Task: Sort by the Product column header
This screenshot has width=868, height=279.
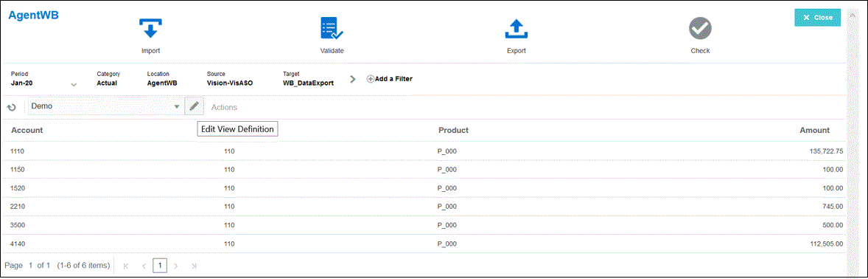Action: 453,131
